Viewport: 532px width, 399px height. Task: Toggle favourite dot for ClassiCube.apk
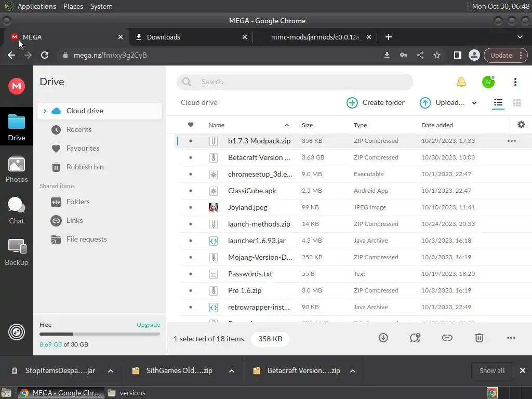[x=191, y=191]
